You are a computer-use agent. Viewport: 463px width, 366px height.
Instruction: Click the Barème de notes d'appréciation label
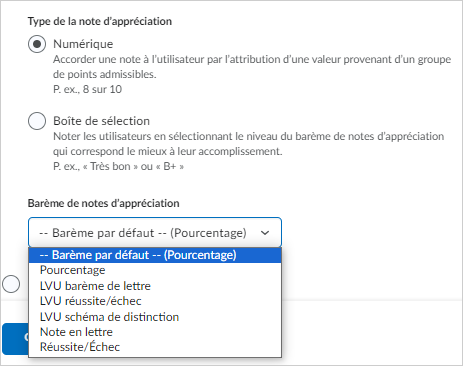click(103, 203)
